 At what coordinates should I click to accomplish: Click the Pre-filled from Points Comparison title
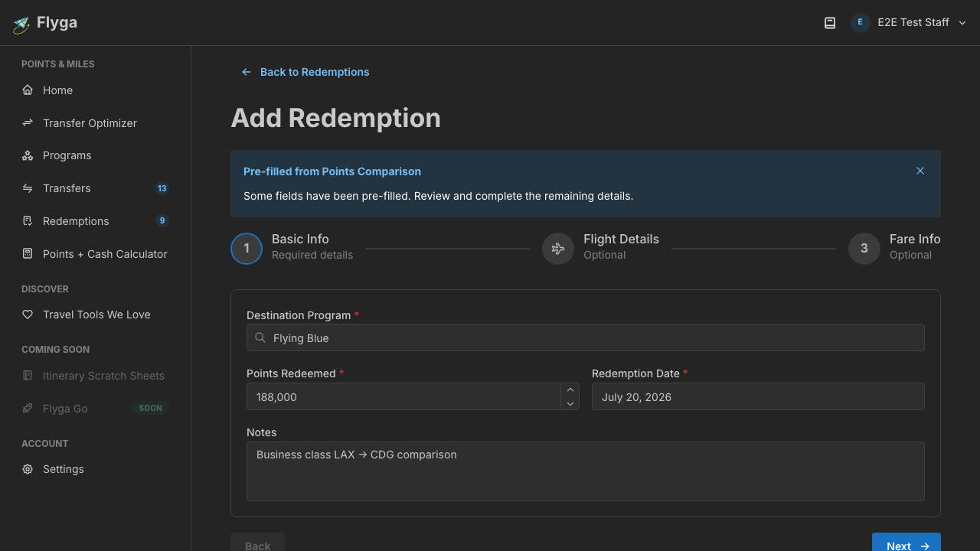coord(332,171)
